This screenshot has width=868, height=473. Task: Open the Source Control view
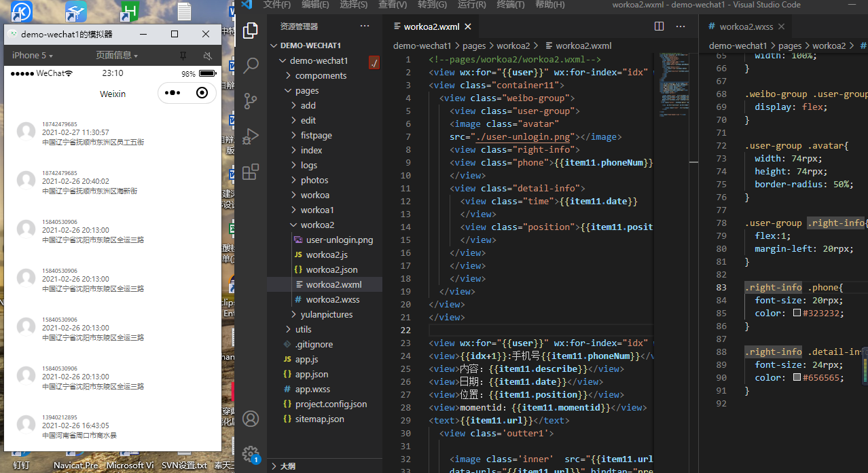pos(251,101)
